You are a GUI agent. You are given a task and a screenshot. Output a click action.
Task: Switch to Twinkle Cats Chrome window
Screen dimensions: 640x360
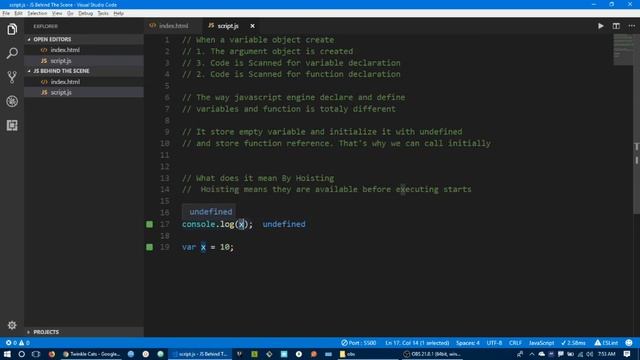click(x=92, y=354)
